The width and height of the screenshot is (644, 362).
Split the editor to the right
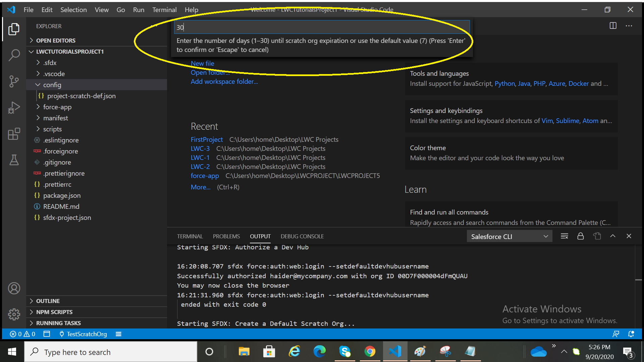613,26
